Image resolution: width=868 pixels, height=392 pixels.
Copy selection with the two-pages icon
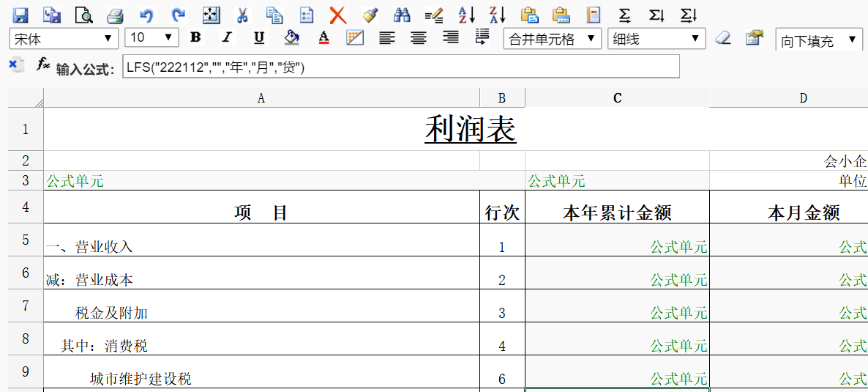coord(274,15)
